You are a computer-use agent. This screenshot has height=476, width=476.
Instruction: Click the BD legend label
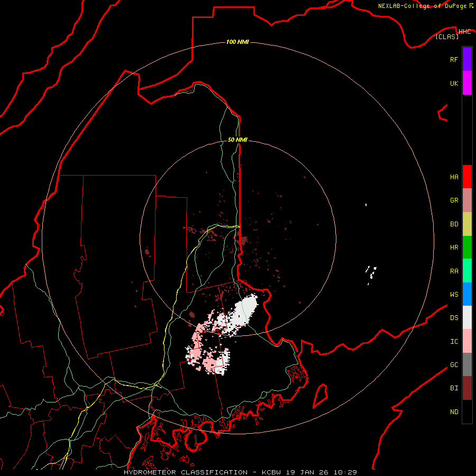pyautogui.click(x=454, y=224)
